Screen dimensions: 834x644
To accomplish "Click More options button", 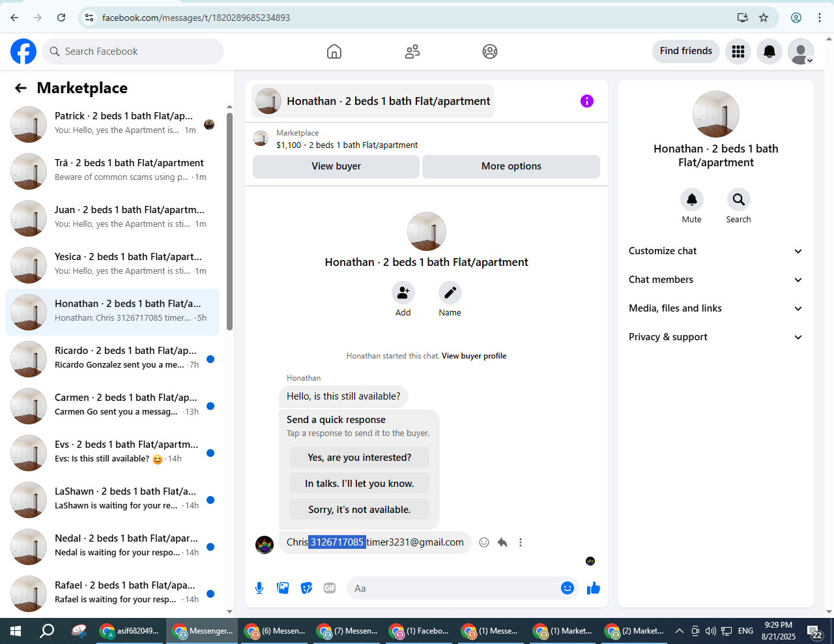I will coord(511,166).
